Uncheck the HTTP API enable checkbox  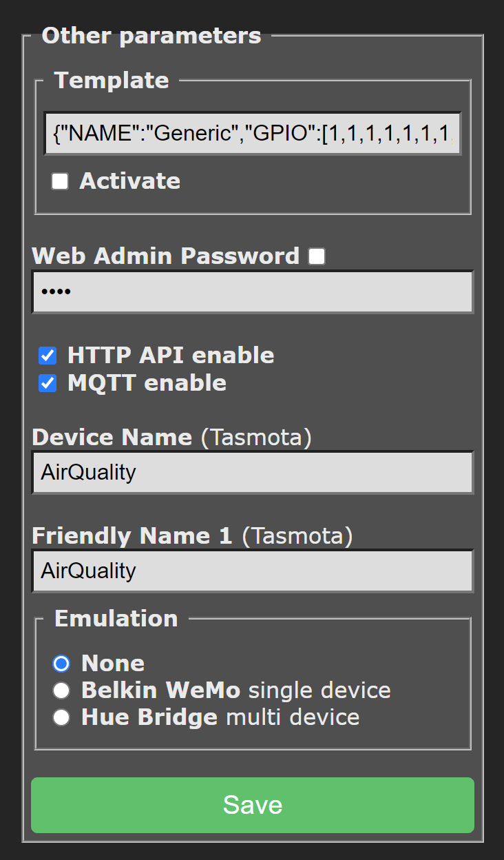coord(48,356)
